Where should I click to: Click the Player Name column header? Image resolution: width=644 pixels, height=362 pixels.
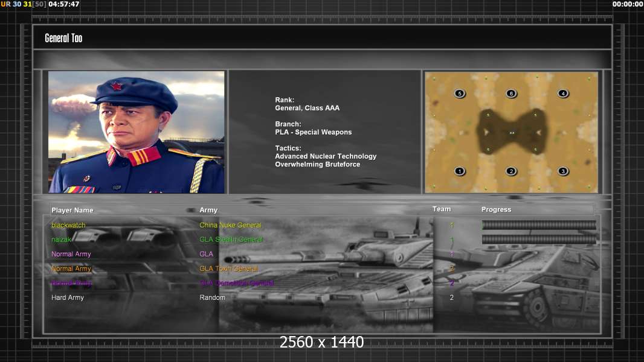tap(72, 210)
